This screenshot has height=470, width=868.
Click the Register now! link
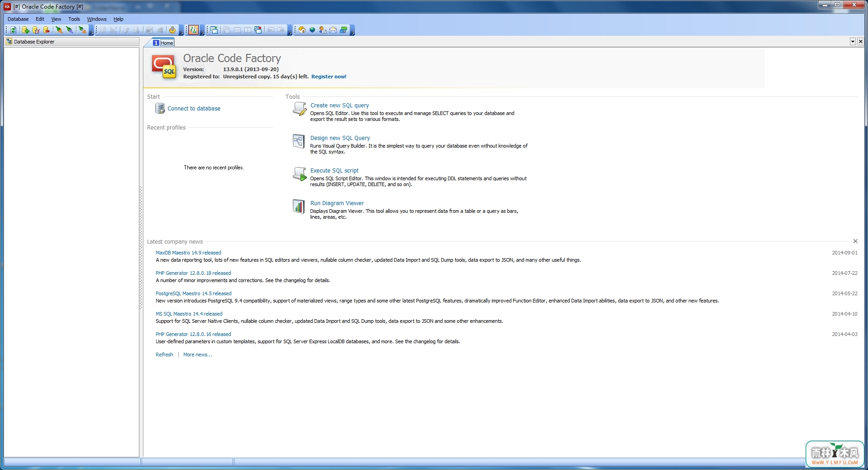329,77
